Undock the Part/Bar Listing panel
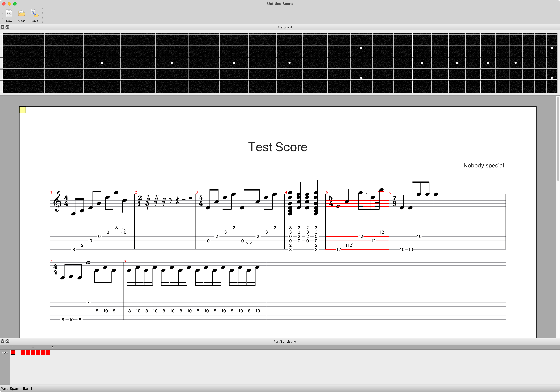Image resolution: width=560 pixels, height=392 pixels. click(8, 341)
